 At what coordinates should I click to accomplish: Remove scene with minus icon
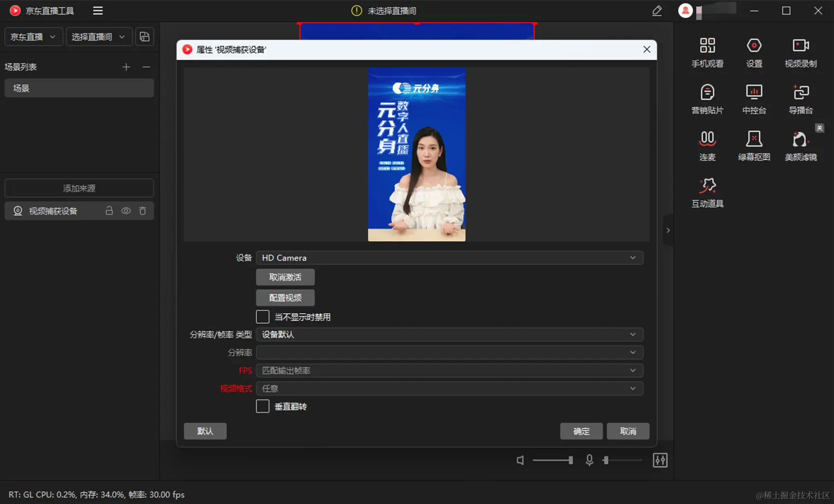coord(146,67)
